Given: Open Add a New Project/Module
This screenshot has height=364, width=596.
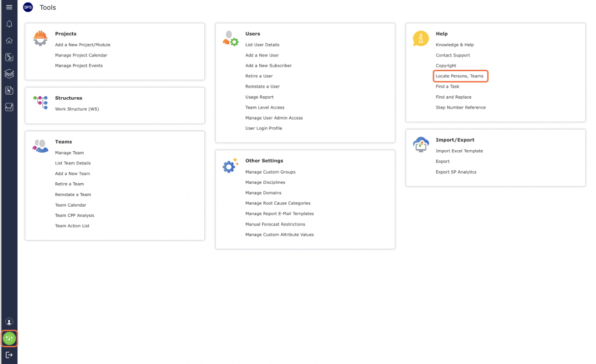Looking at the screenshot, I should pos(83,45).
